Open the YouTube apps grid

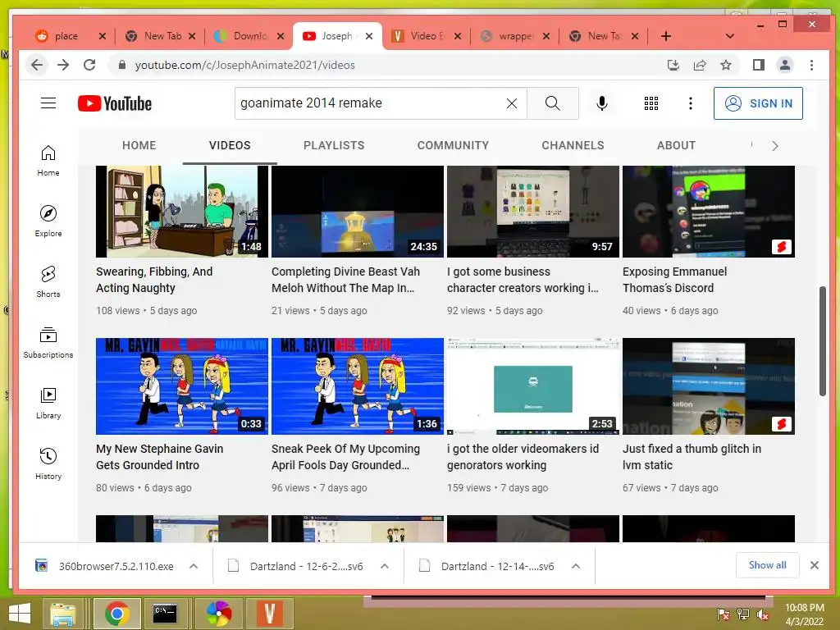point(651,103)
